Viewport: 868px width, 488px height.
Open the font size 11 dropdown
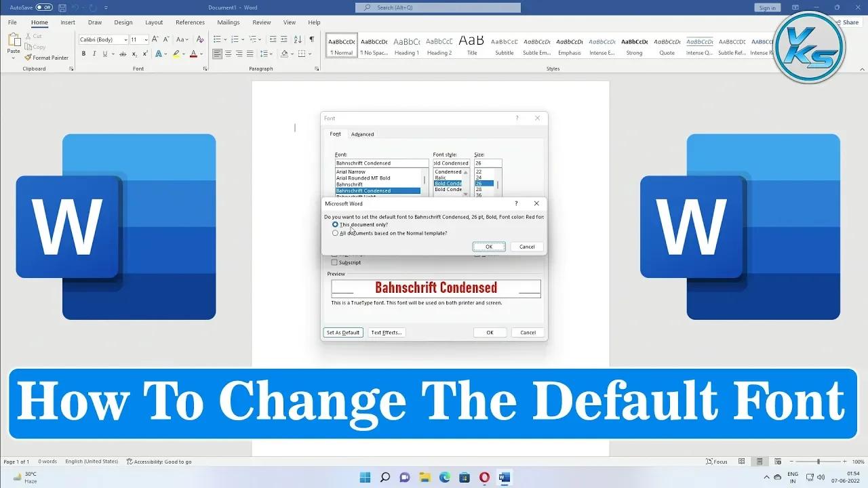146,39
